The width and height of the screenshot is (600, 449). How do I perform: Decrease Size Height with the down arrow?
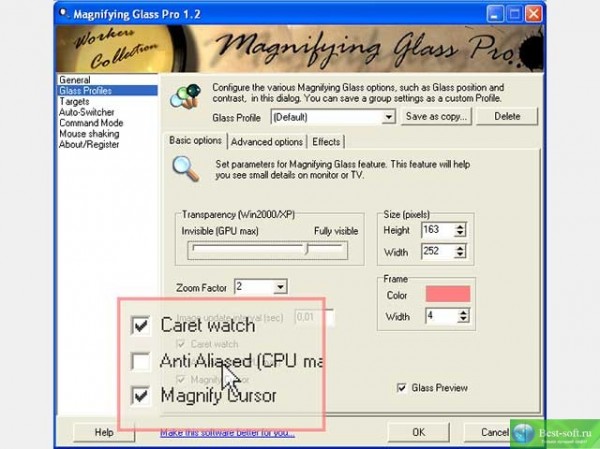460,233
